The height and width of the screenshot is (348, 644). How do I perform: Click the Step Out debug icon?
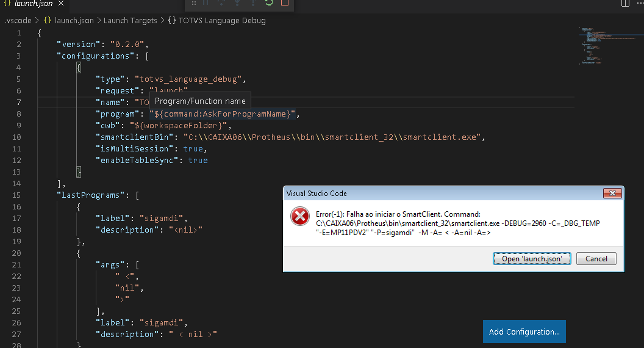point(253,2)
